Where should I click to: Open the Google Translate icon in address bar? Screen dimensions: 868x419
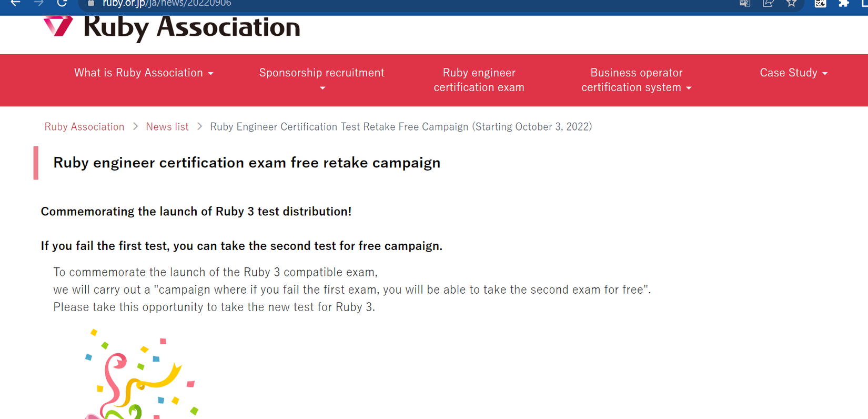pos(744,3)
